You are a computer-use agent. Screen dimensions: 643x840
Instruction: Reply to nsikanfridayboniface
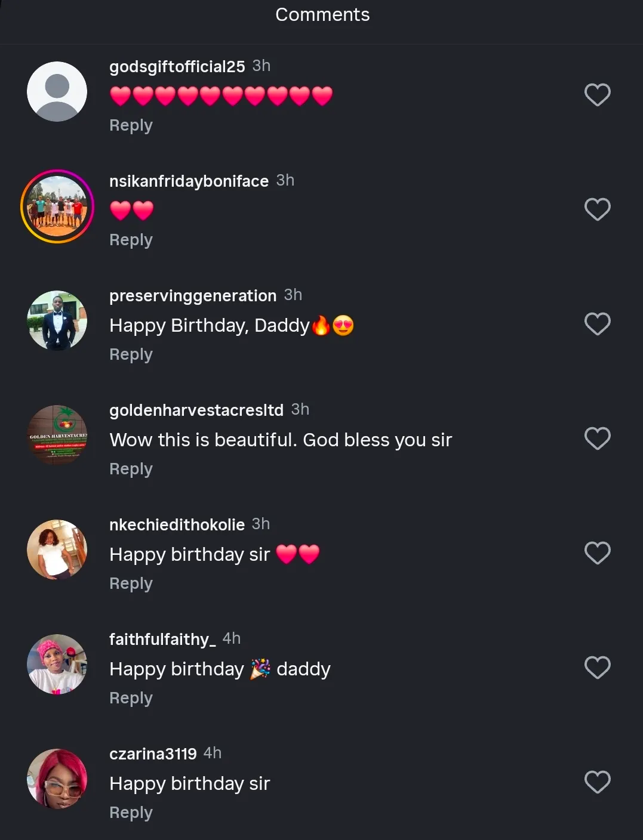point(131,240)
